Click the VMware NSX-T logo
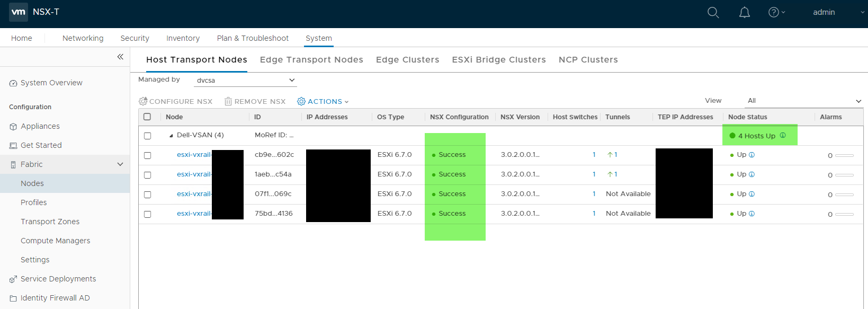 click(19, 12)
